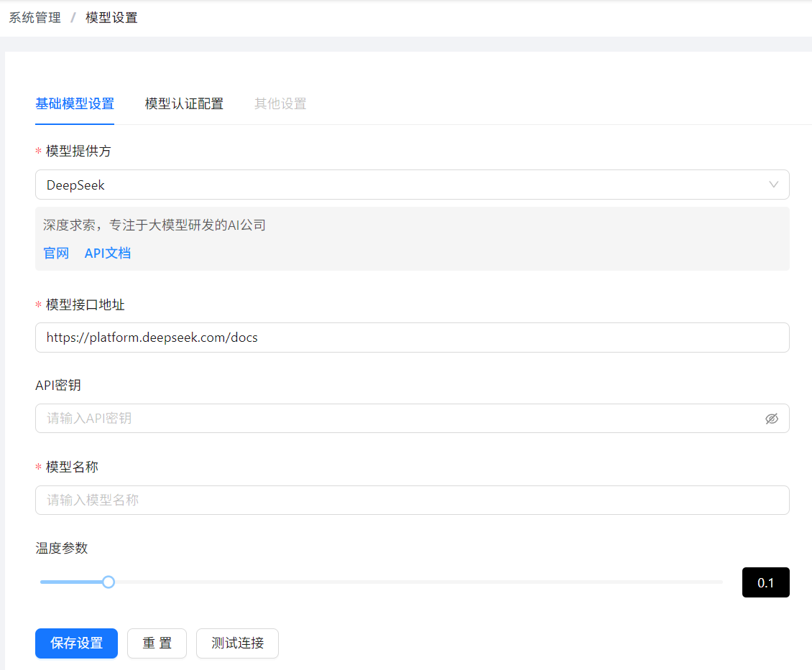The width and height of the screenshot is (812, 670).
Task: Click the model provider dropdown chevron arrow
Action: (x=774, y=185)
